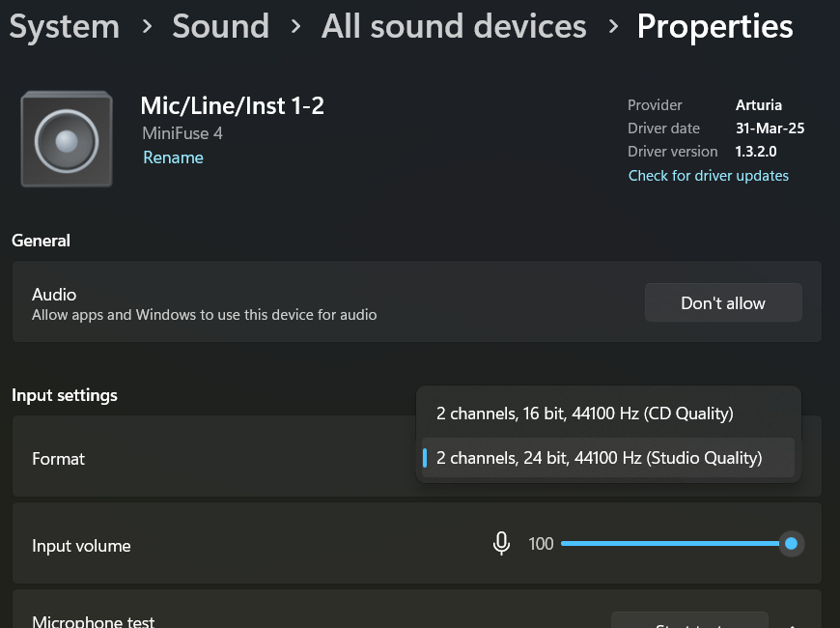The height and width of the screenshot is (628, 840).
Task: Click the input volume slider handle
Action: [791, 544]
